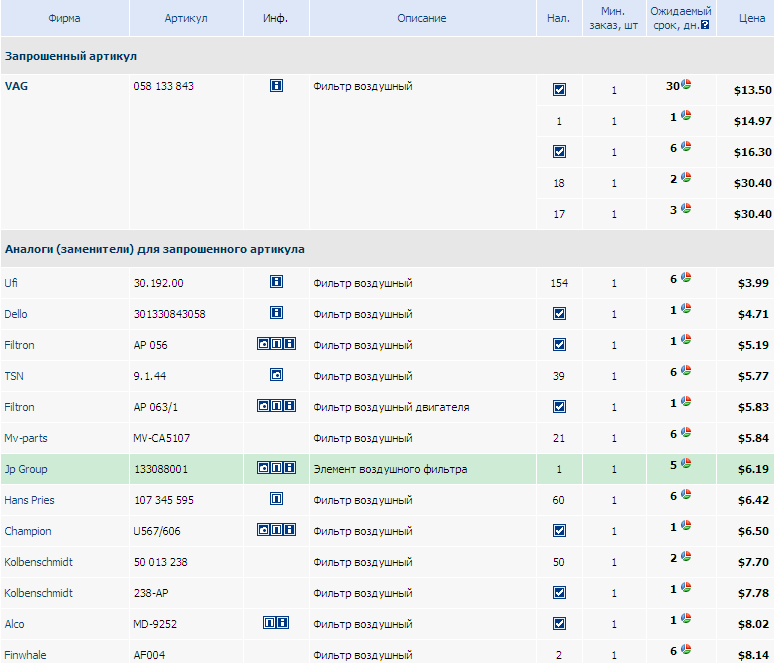The image size is (774, 663).
Task: Open the info icon for Filtron AP 063/1
Action: tap(289, 406)
